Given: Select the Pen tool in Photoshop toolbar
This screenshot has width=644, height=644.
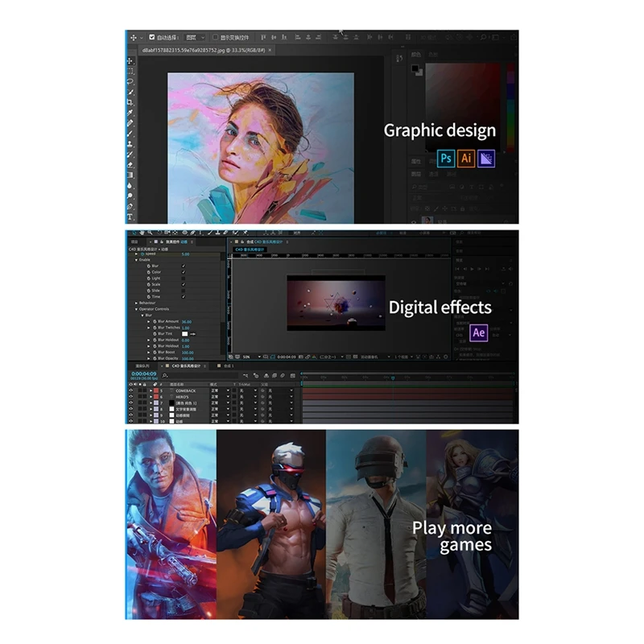Looking at the screenshot, I should pos(130,207).
